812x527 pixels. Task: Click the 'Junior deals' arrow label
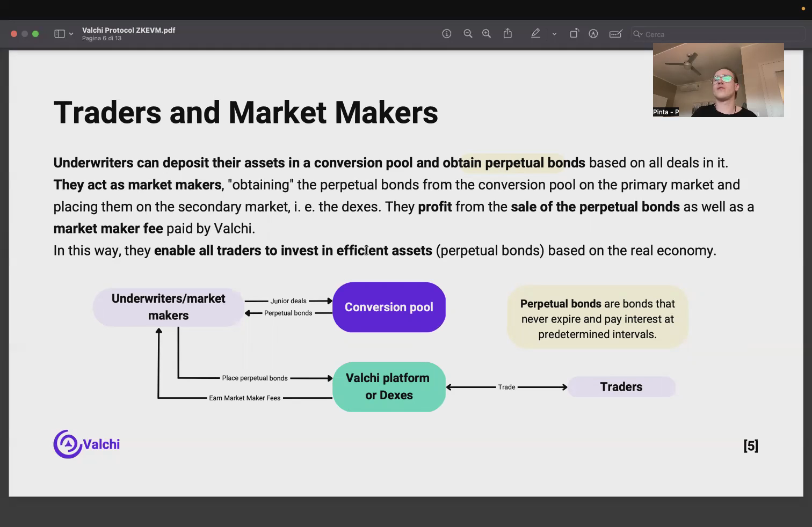[288, 301]
